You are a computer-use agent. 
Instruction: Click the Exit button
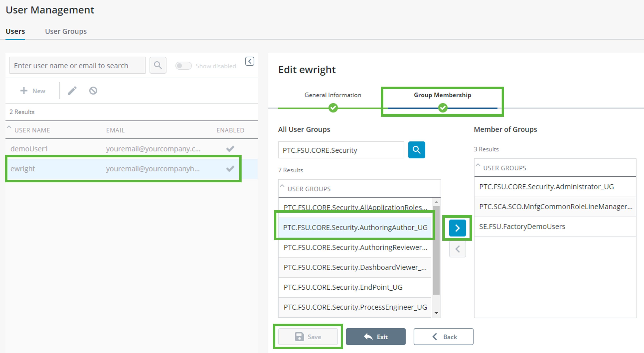[x=376, y=337]
